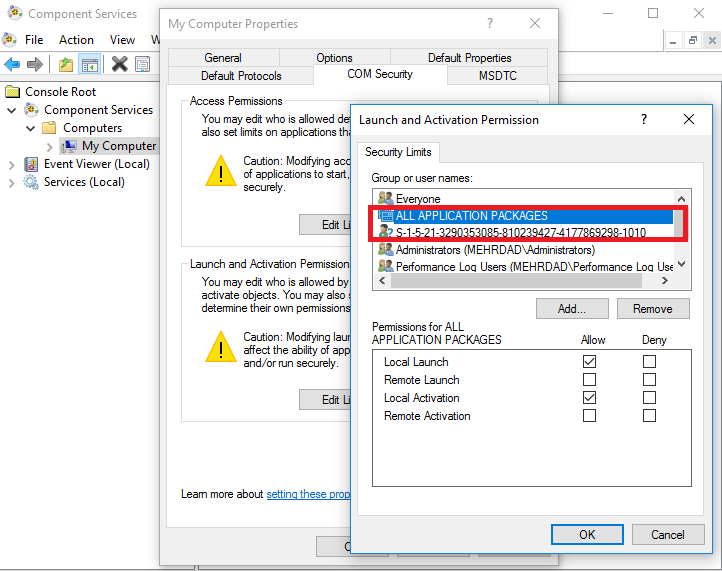This screenshot has height=571, width=722.
Task: Click the unknown SID account icon
Action: [385, 232]
